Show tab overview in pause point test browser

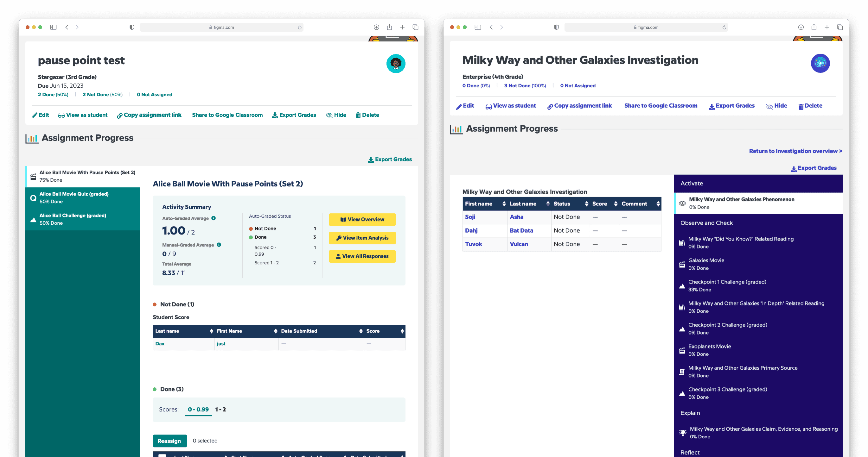pos(415,27)
